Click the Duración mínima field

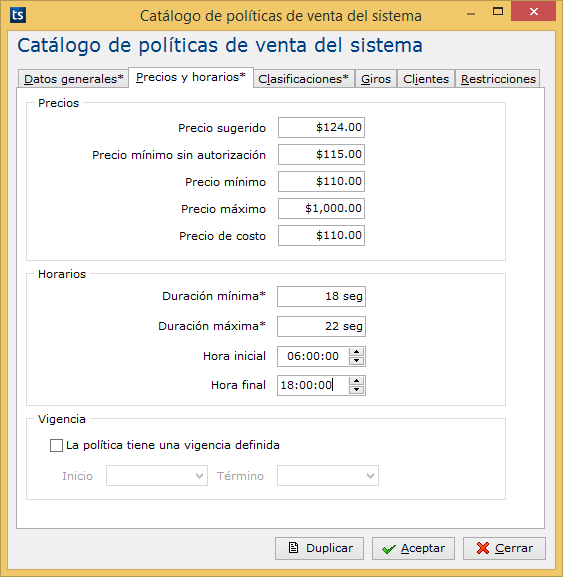pos(321,296)
